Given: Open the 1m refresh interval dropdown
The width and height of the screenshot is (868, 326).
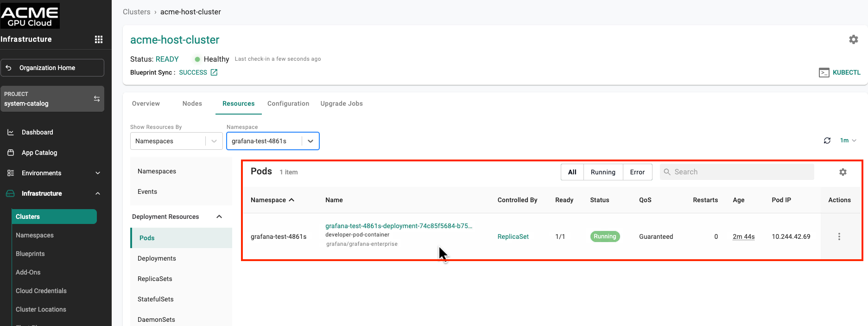Looking at the screenshot, I should click(x=848, y=141).
